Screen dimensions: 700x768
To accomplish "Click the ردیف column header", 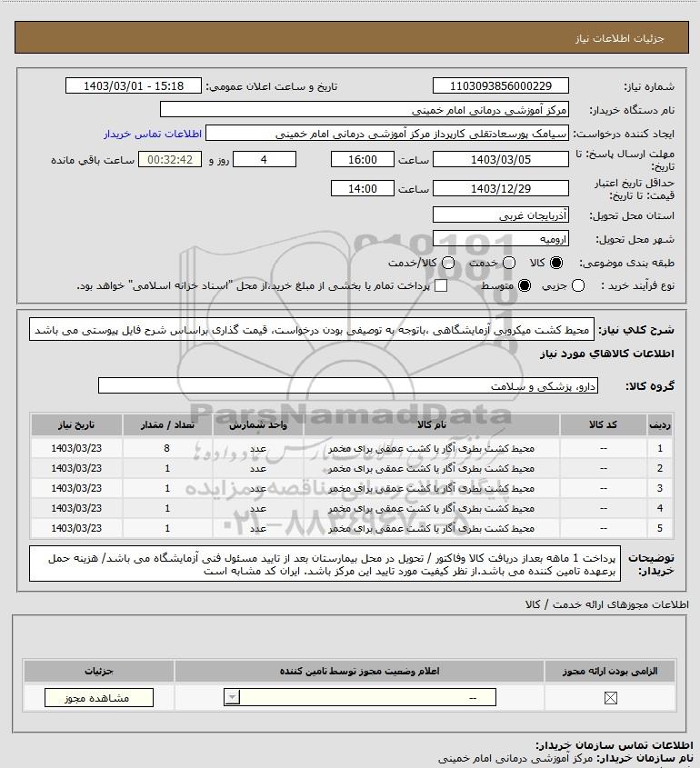I will 660,424.
